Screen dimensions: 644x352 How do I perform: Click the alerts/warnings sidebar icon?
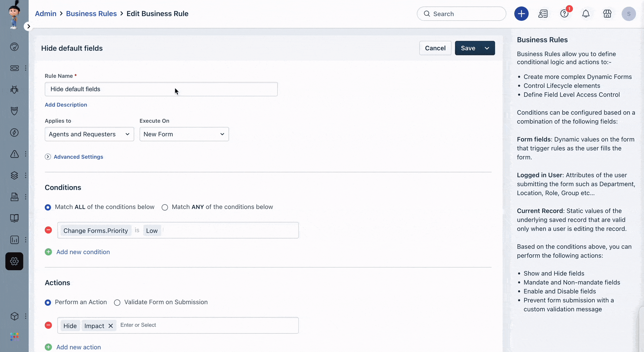tap(14, 154)
